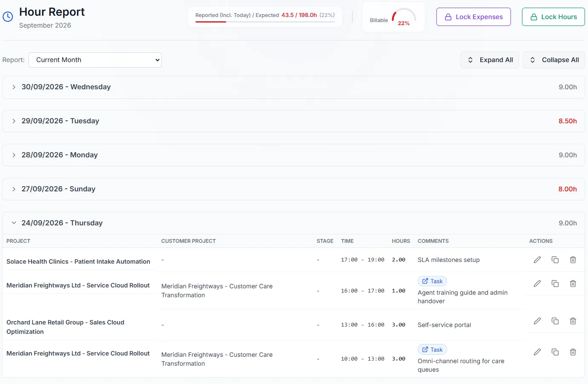
Task: Delete the Self-service portal entry
Action: [x=573, y=321]
